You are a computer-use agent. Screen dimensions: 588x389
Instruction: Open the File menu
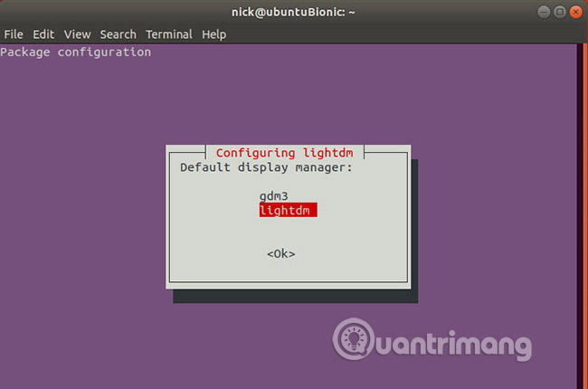[x=14, y=34]
